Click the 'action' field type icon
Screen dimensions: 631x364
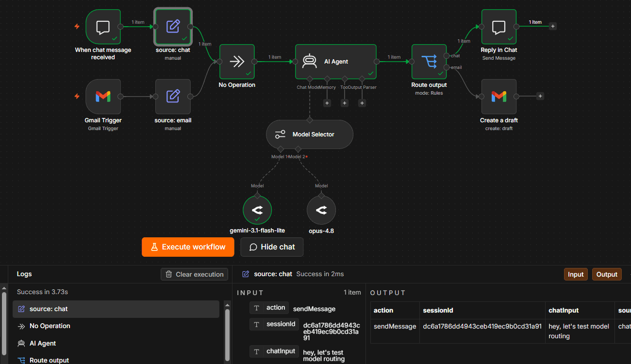click(x=256, y=308)
